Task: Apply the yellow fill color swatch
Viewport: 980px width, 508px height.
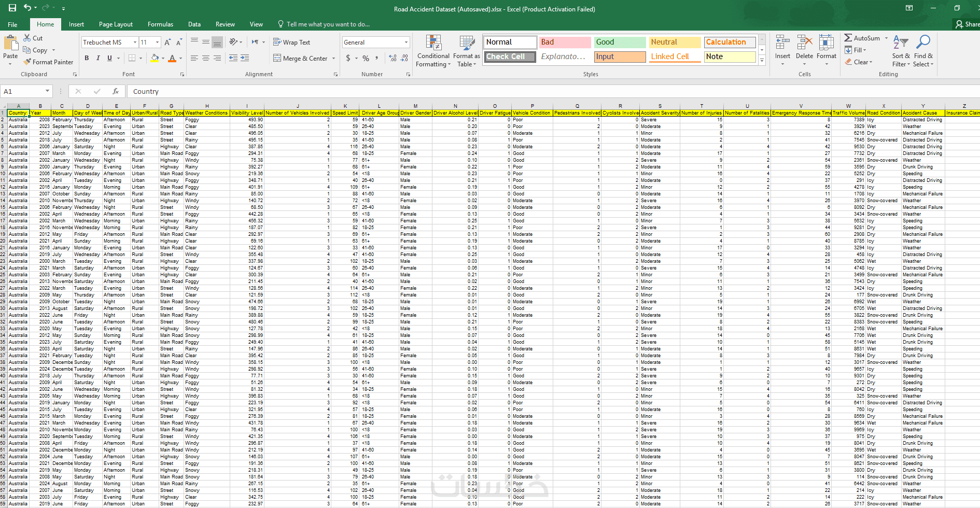Action: click(x=154, y=58)
